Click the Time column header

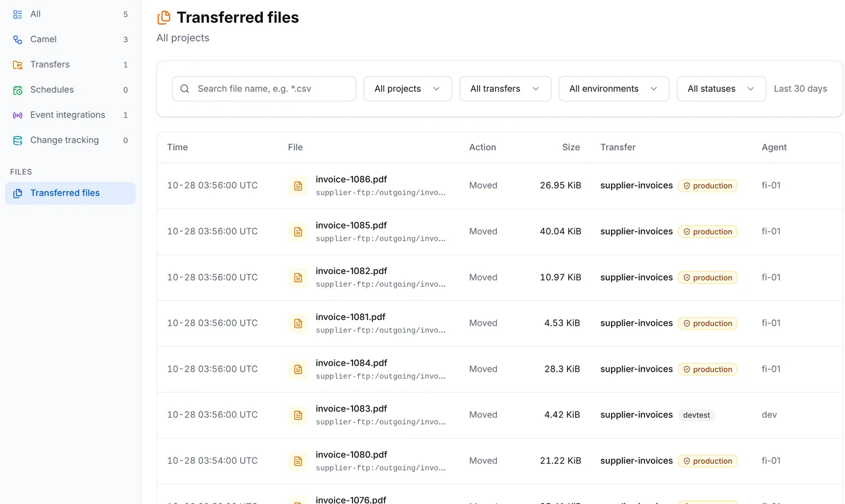(x=177, y=147)
